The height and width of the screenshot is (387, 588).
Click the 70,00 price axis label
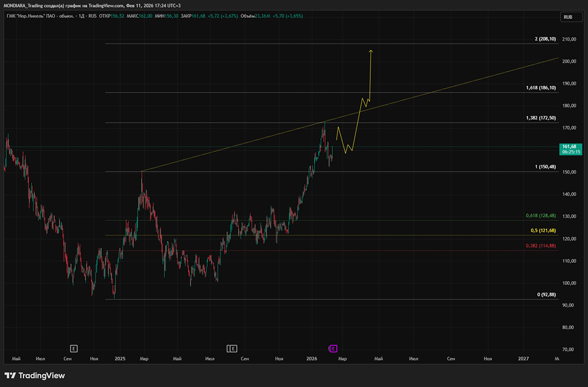click(569, 349)
